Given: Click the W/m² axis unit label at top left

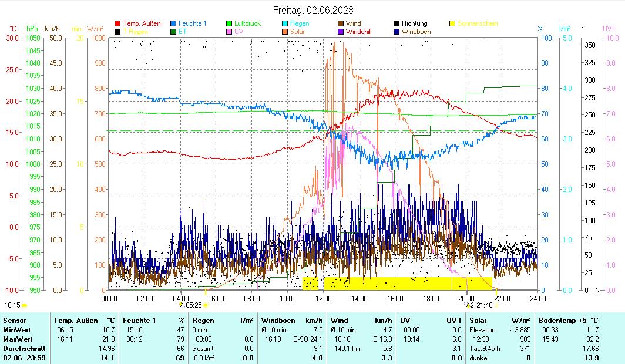Looking at the screenshot, I should tap(95, 29).
